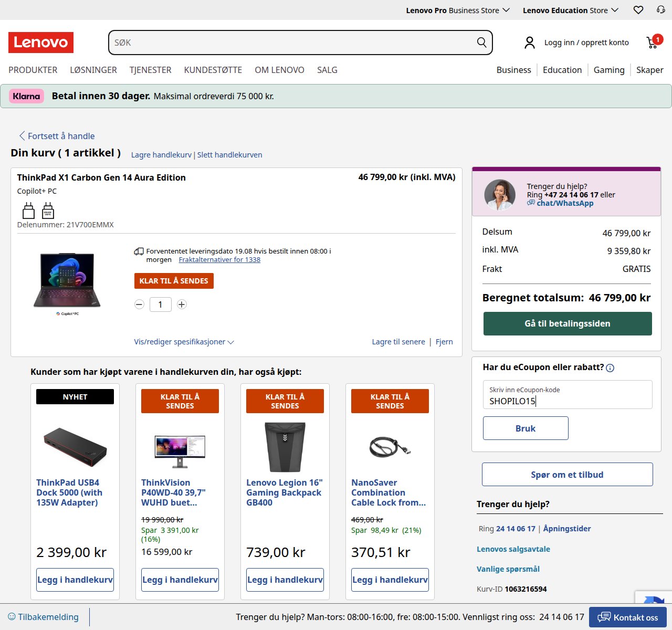672x630 pixels.
Task: Open ThinkPad USB4 Dock 5000 title link
Action: 69,492
